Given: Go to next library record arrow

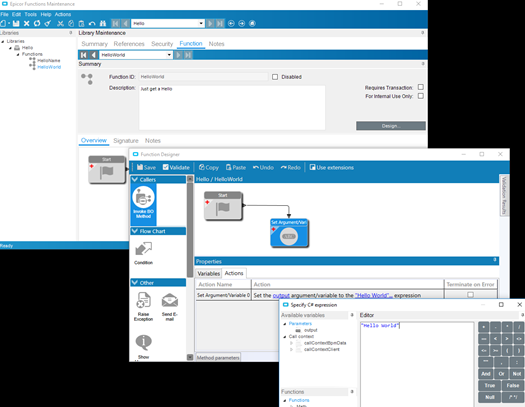Looking at the screenshot, I should coord(210,23).
